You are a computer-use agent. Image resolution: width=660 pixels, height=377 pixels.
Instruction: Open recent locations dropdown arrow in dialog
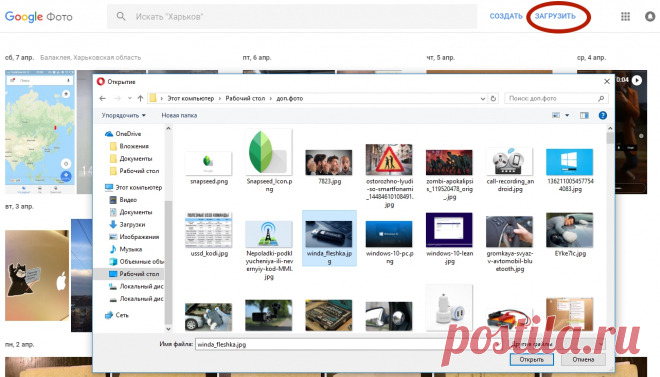click(x=130, y=98)
